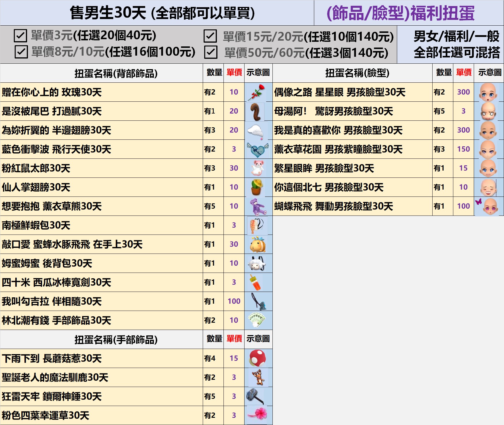Image resolution: width=504 pixels, height=425 pixels.
Task: Uncheck the 單價8元/10元 checkbox
Action: click(x=21, y=52)
